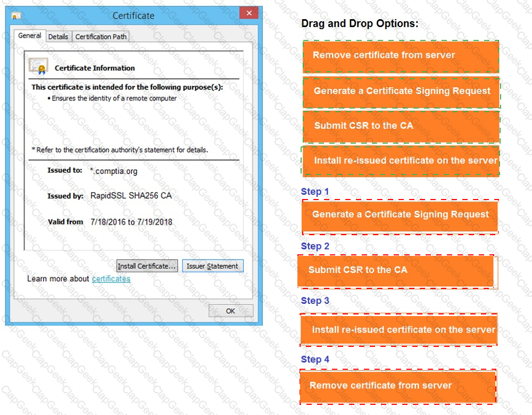
Task: Click the Step 4 box with Remove certificate
Action: (397, 386)
